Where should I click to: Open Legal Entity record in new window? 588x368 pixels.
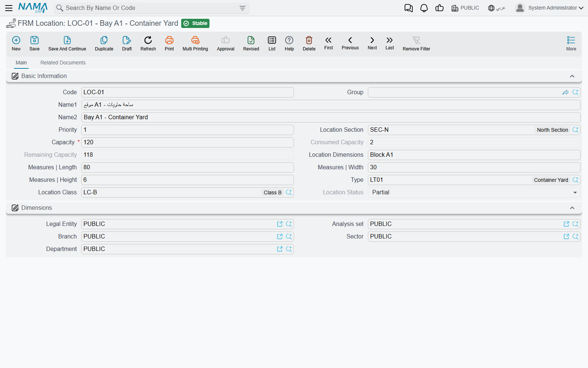click(x=280, y=224)
